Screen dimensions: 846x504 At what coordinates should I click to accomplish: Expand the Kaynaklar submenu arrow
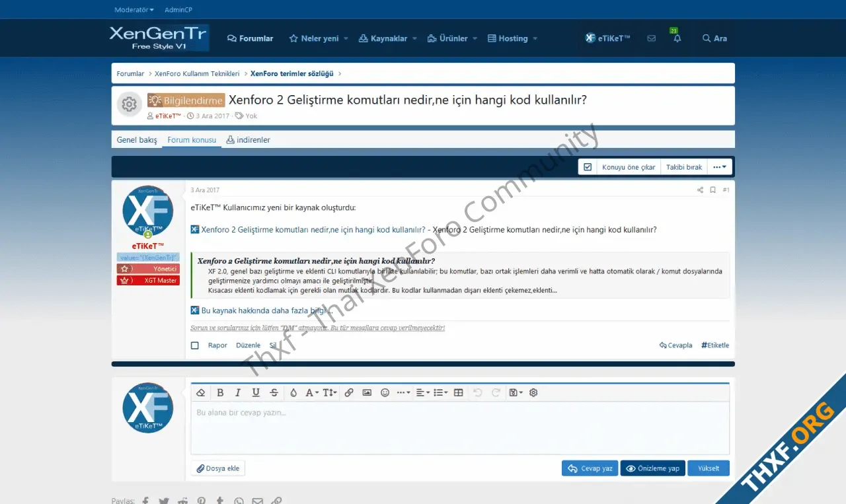click(414, 38)
